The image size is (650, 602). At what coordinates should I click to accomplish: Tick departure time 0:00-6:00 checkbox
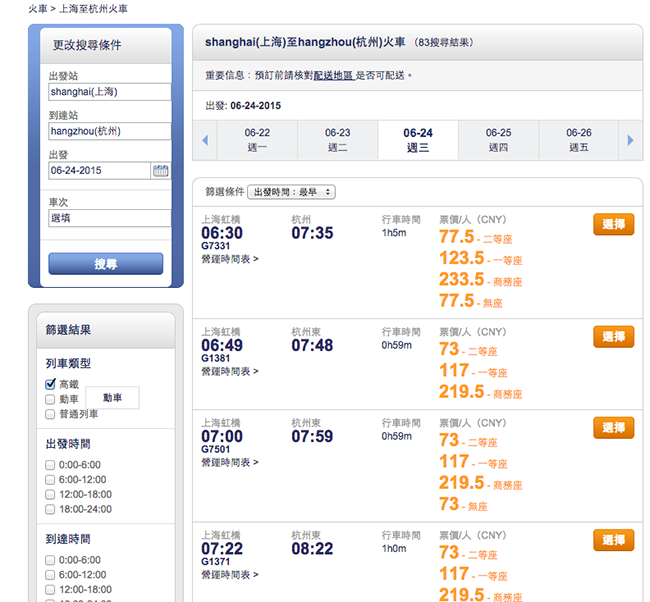click(50, 465)
